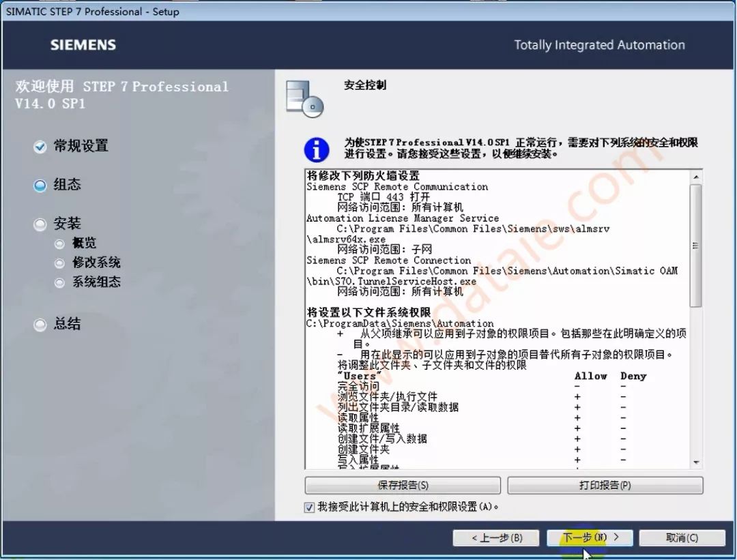The image size is (737, 560).
Task: Click the active 组态 step indicator
Action: [40, 185]
